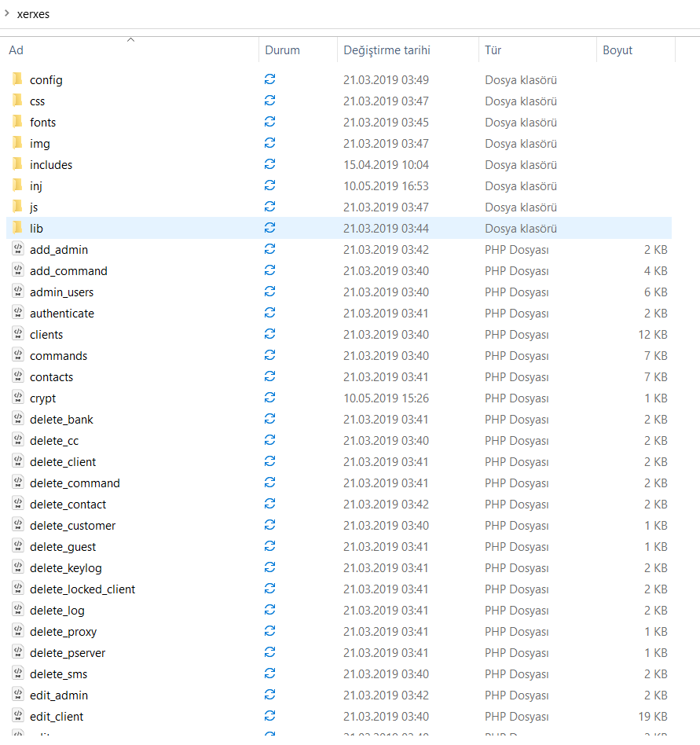700x745 pixels.
Task: Select the delete_pserver file name
Action: click(x=68, y=653)
